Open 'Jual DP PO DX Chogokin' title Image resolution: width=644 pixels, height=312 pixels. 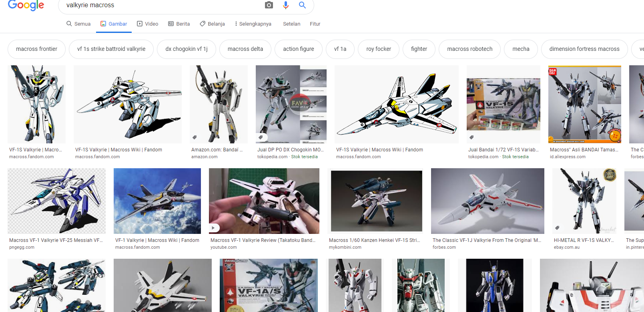(x=291, y=150)
